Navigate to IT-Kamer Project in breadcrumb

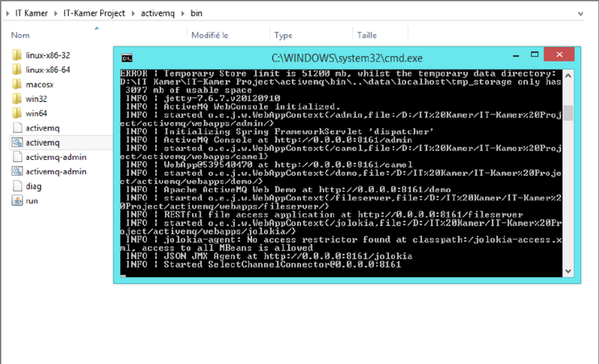94,13
